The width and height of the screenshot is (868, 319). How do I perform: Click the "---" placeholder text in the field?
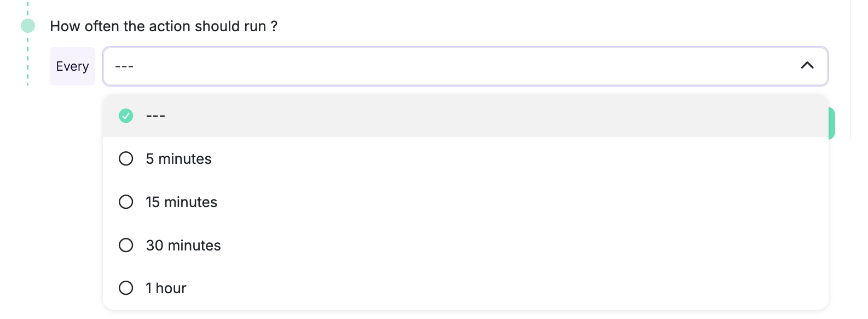click(124, 66)
